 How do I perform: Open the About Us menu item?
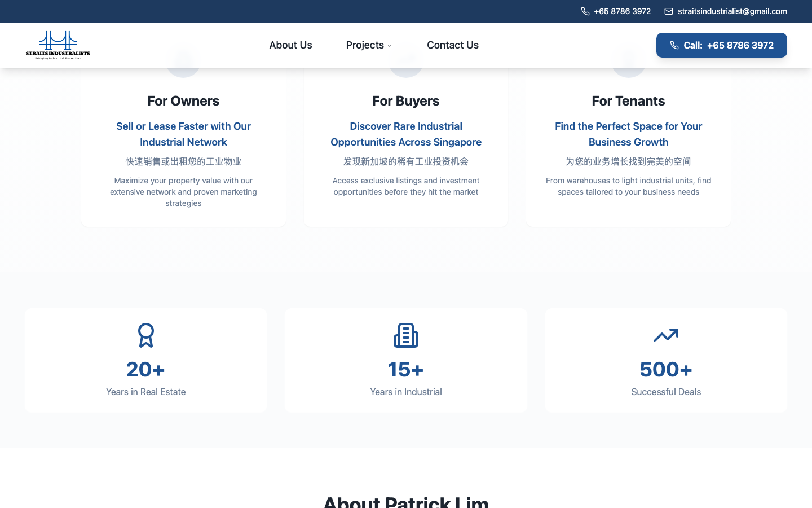coord(290,45)
